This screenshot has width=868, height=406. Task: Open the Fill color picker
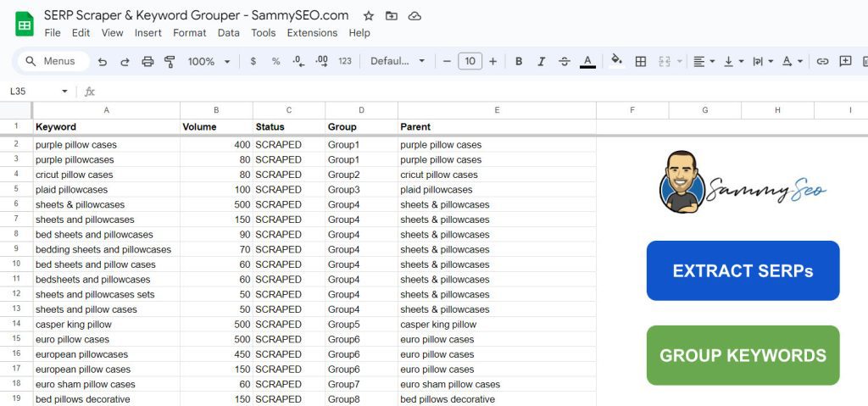tap(617, 61)
